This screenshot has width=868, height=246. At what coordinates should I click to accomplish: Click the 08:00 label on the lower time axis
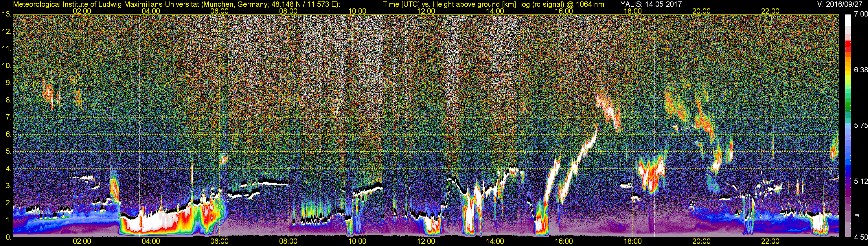click(x=288, y=241)
